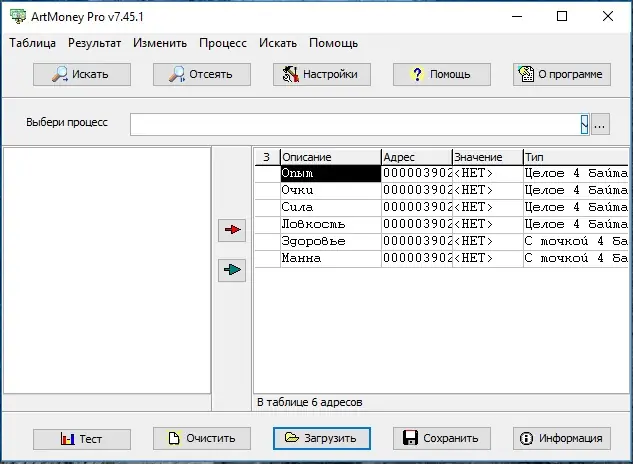The height and width of the screenshot is (464, 633).
Task: Click the Отсеять filter button
Action: [202, 74]
